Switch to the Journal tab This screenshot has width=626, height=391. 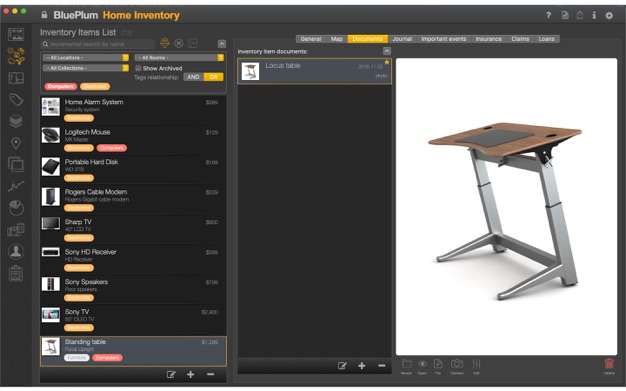tap(402, 39)
